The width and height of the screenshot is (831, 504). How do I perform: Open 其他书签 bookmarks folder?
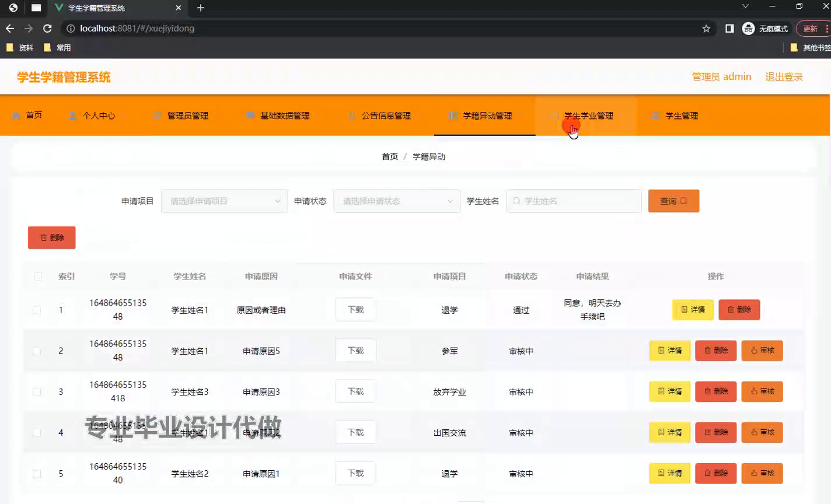tap(811, 48)
